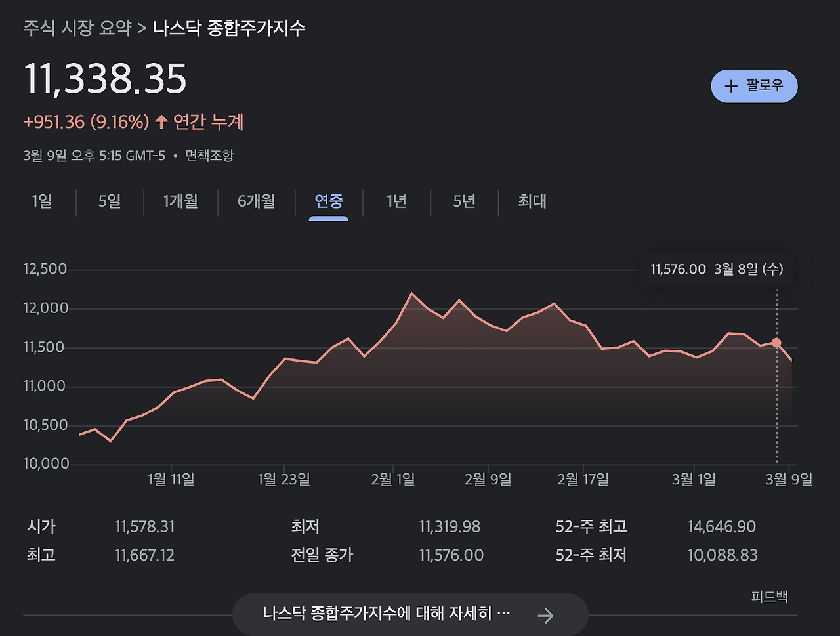Open the 1개월 range tab

coord(180,201)
